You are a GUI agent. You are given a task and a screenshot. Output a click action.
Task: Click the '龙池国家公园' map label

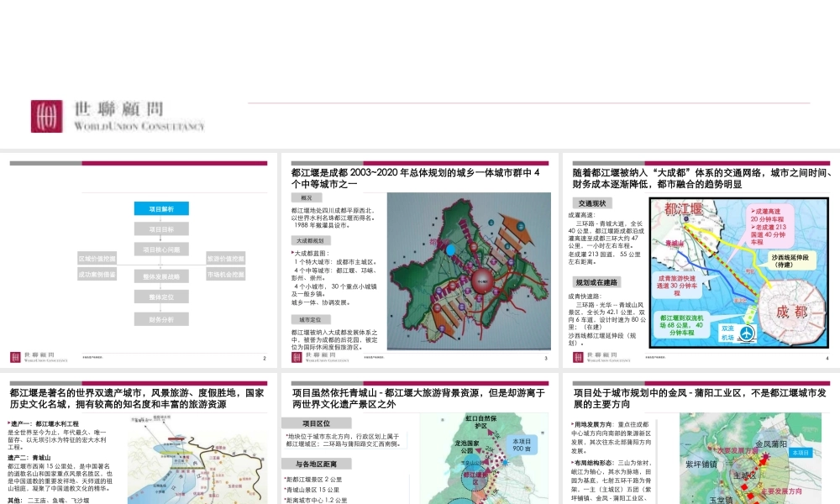466,447
